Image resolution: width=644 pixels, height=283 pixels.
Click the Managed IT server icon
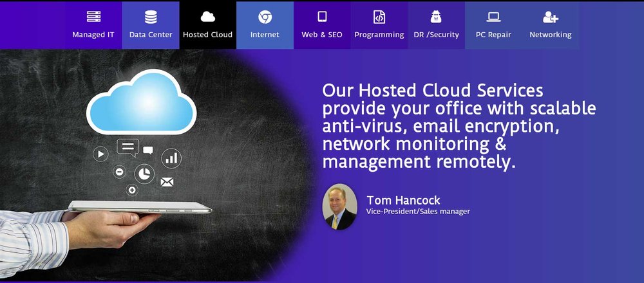click(93, 17)
